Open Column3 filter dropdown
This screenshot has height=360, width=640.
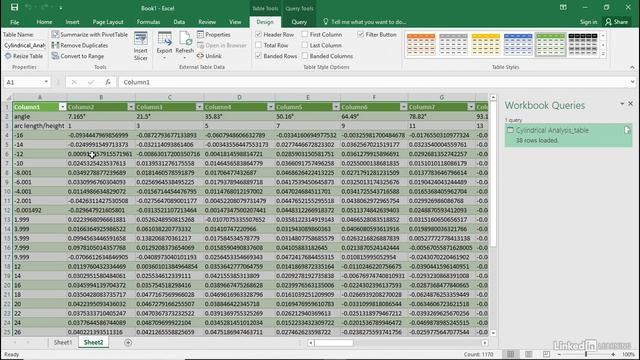[199, 107]
